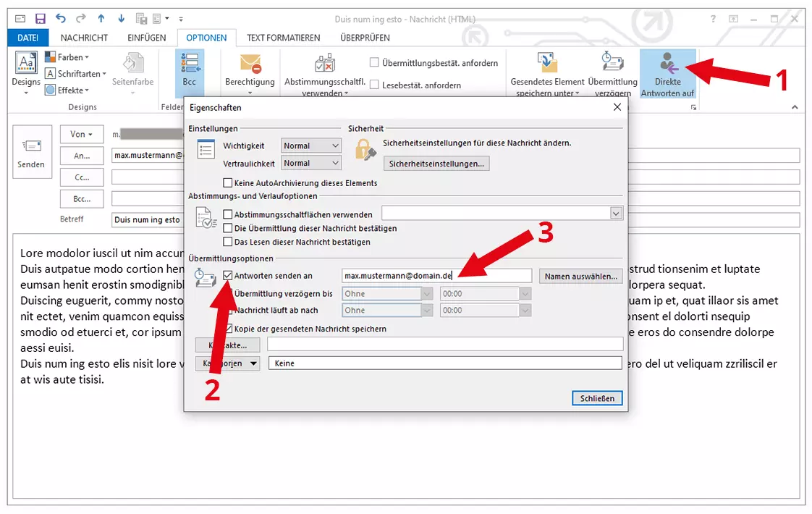
Task: Click the reply address field max.mustermann@domain.de
Action: pos(436,276)
